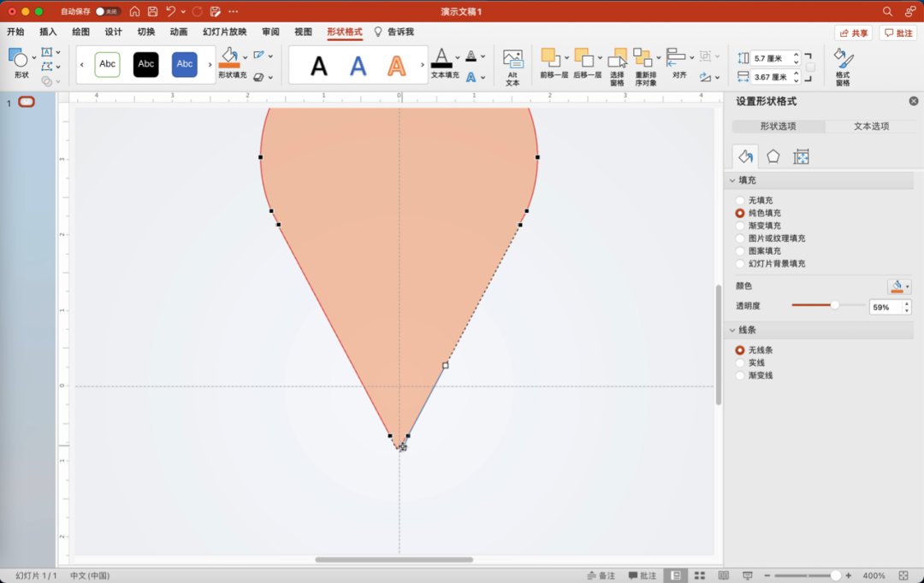
Task: Select the fill and line bucket icon tab
Action: pyautogui.click(x=745, y=156)
